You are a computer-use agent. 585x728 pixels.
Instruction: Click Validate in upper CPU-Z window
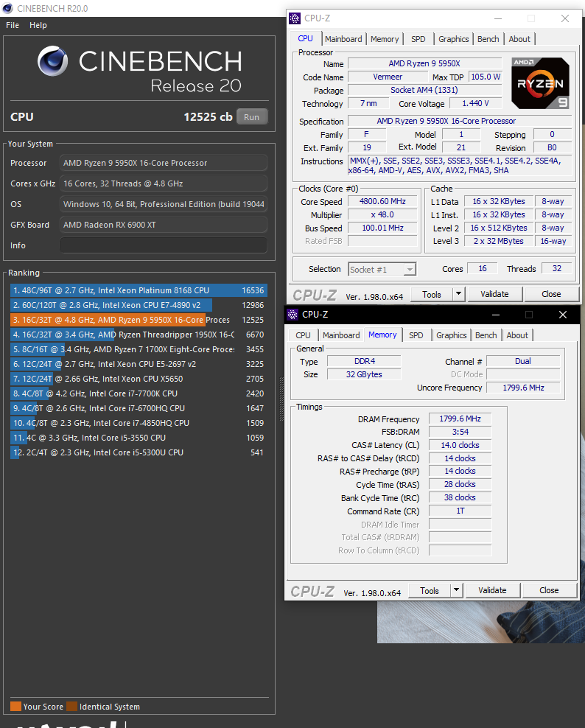(x=494, y=294)
